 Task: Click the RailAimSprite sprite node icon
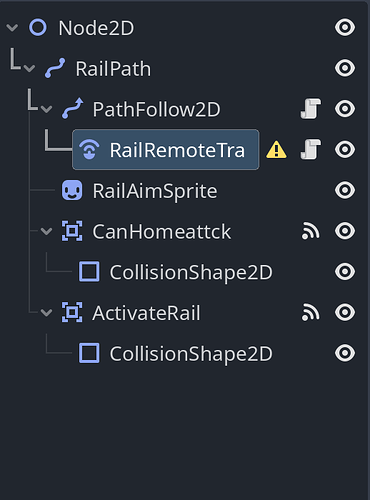72,190
